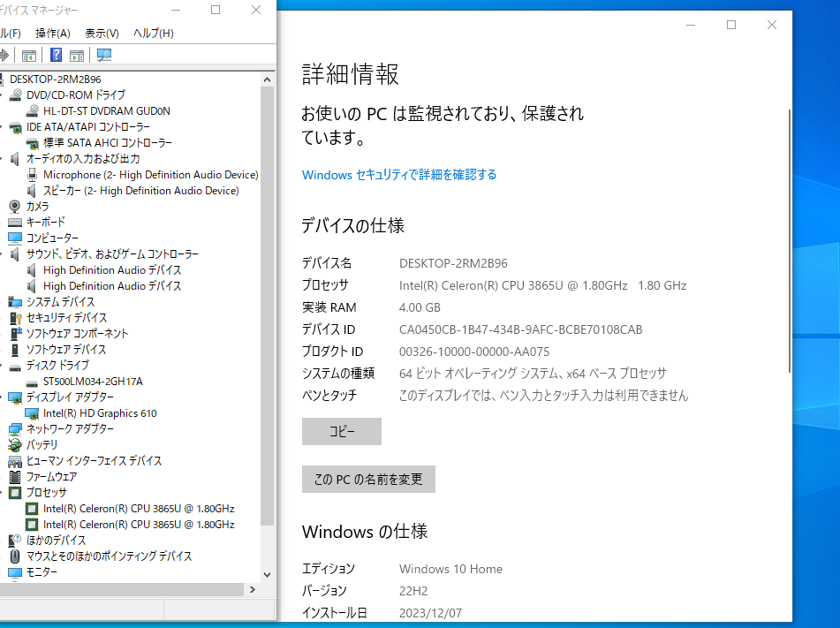Click the バッテリ battery icon

point(15,445)
